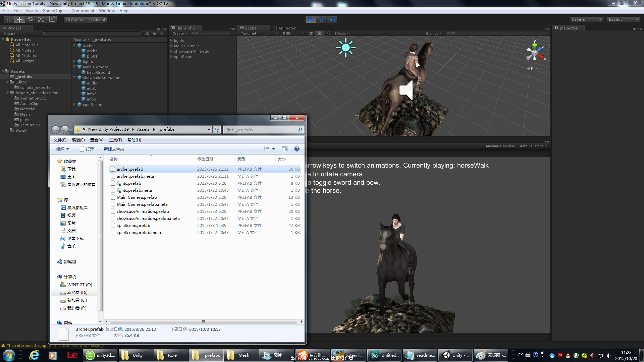Click Explorer forward navigation button
This screenshot has width=644, height=362.
[65, 129]
